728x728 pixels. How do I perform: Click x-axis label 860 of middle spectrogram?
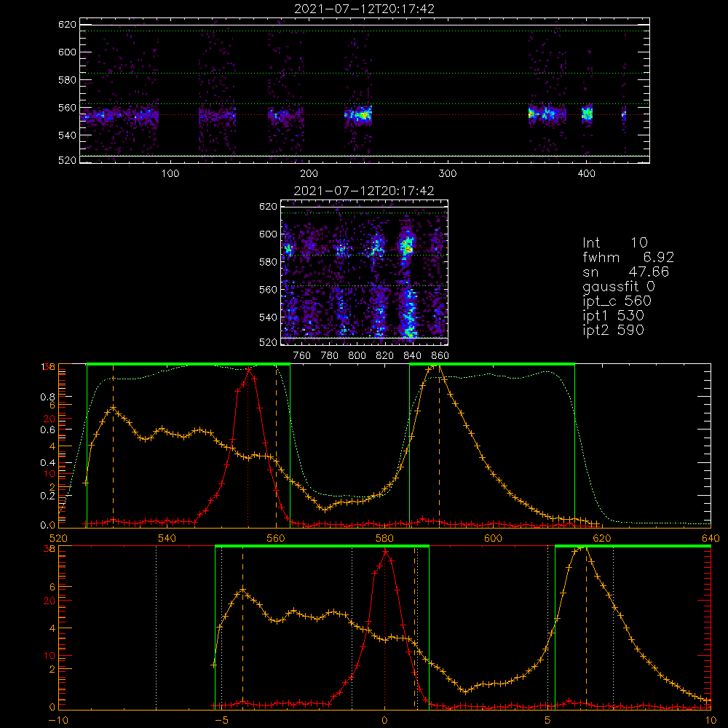click(440, 356)
